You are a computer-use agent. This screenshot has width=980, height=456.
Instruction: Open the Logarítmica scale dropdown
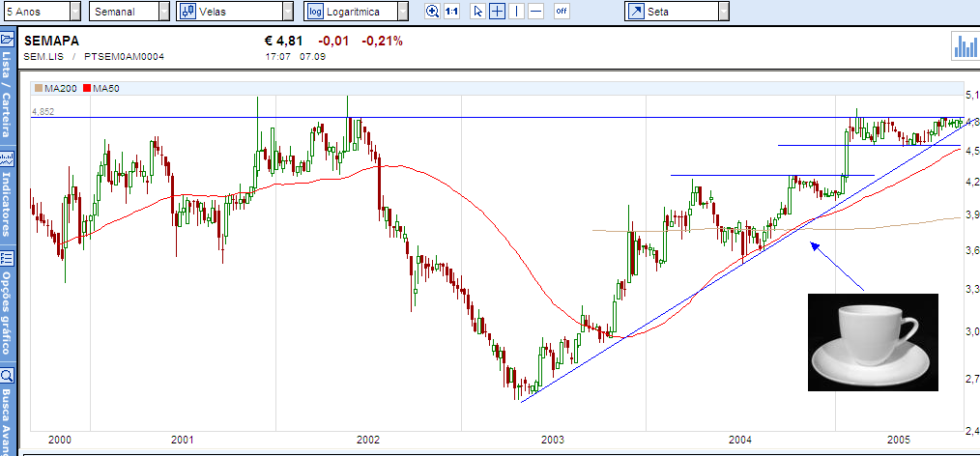click(x=357, y=11)
